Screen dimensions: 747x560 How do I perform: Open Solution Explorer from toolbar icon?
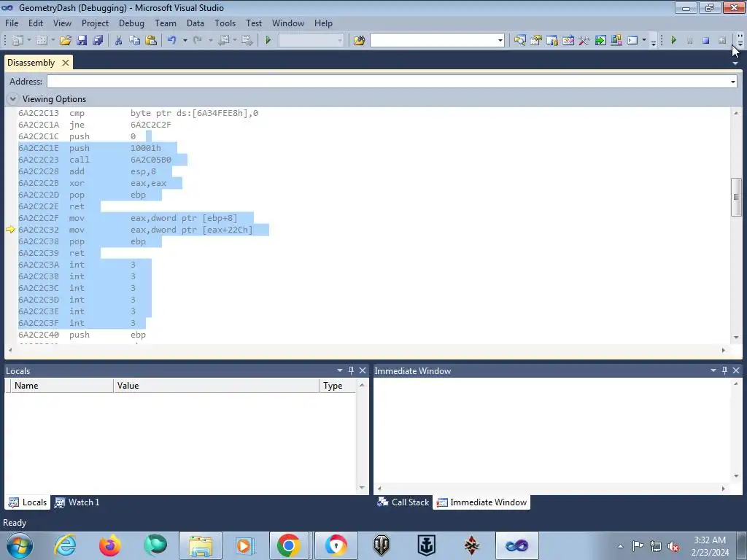519,41
